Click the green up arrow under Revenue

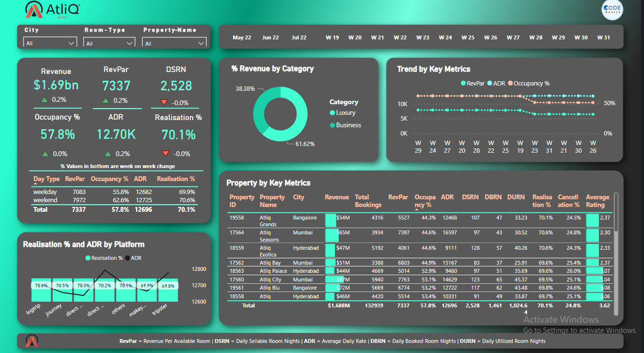click(44, 100)
